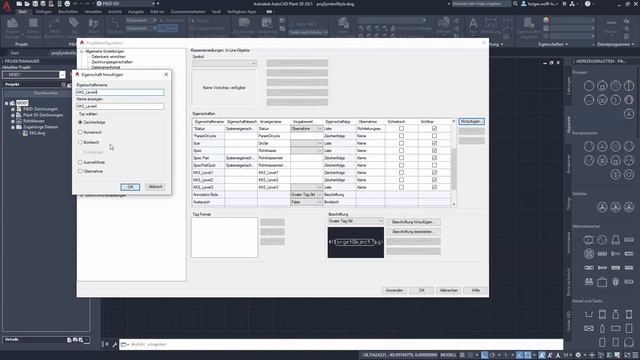Screen dimensions: 640x360
Task: Click the KKS.dwg drawing file icon
Action: 25,133
